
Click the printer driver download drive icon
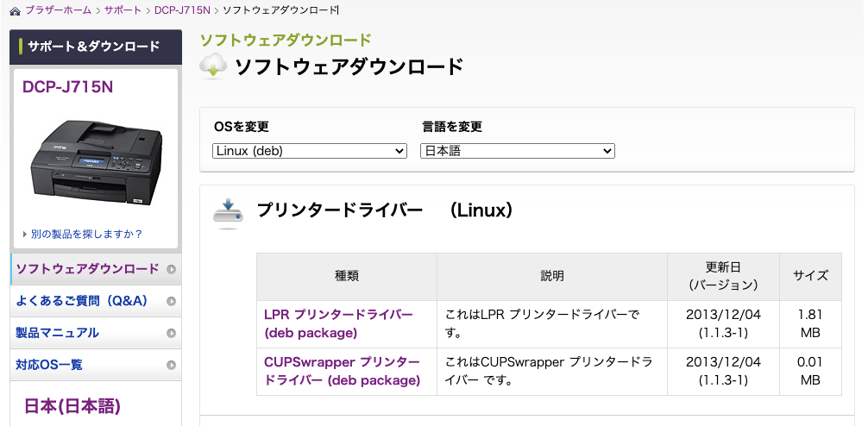pos(228,213)
